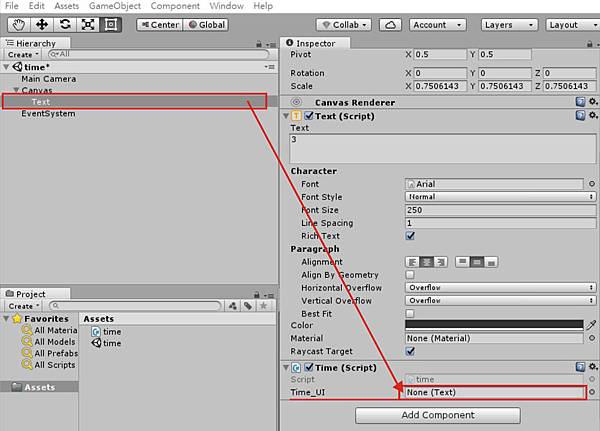Open the Collab dropdown

tap(344, 25)
